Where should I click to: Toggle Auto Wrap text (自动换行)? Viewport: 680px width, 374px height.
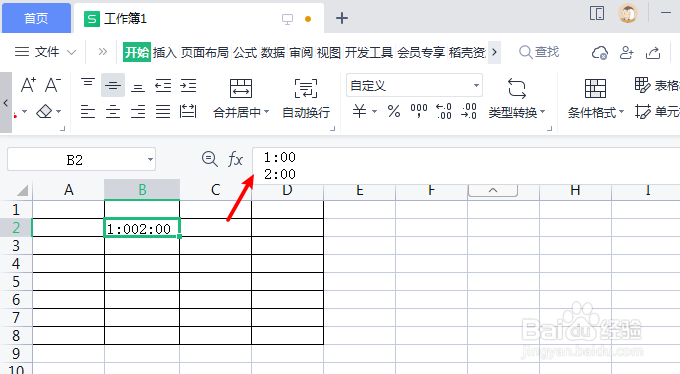[x=306, y=98]
